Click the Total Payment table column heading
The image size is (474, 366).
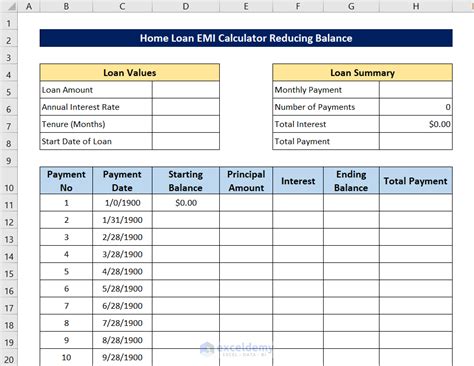pyautogui.click(x=416, y=181)
